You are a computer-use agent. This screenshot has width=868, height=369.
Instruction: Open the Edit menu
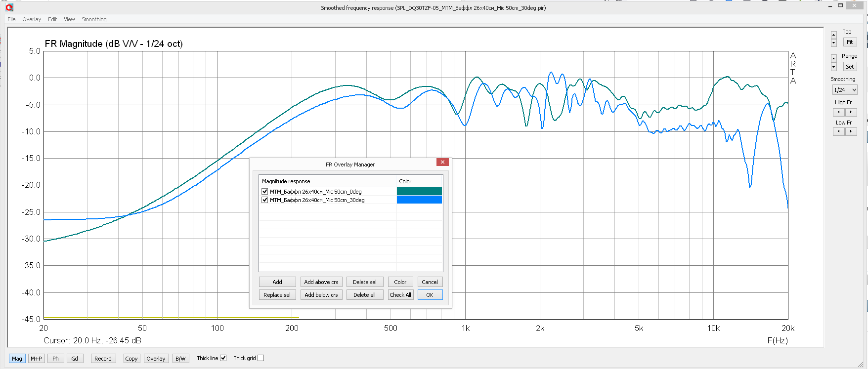(52, 19)
